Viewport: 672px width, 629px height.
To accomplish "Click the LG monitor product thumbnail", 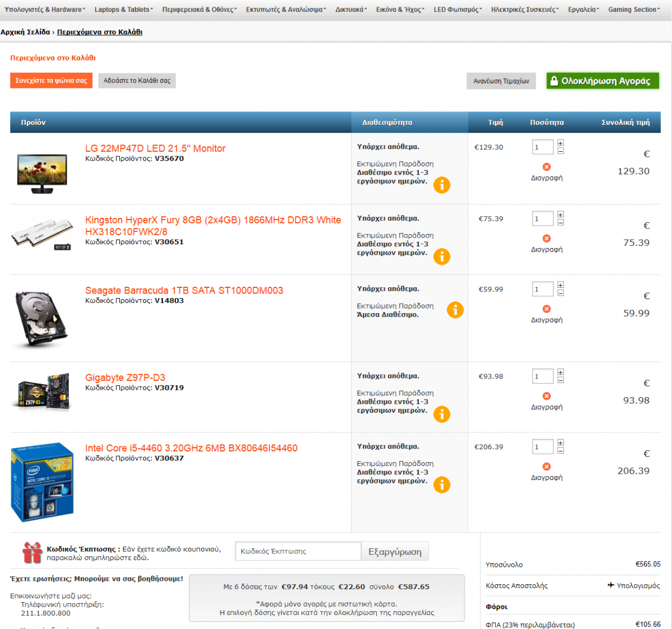I will [x=43, y=174].
